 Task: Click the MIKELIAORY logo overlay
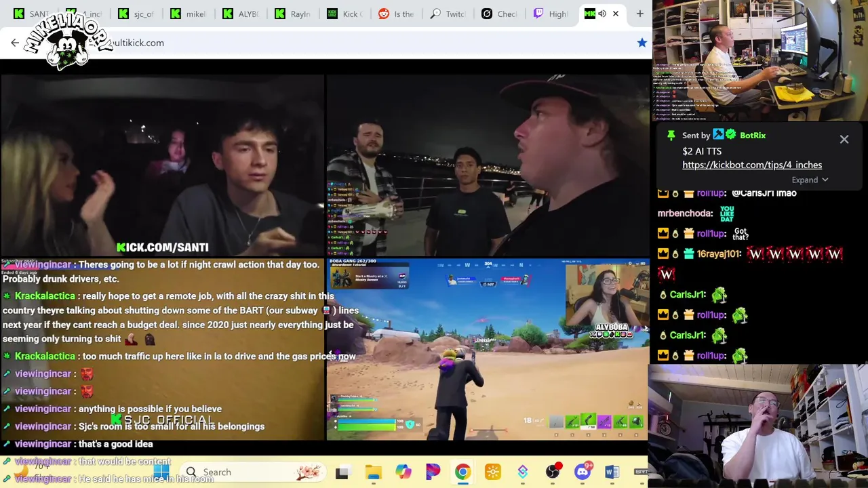pos(68,42)
